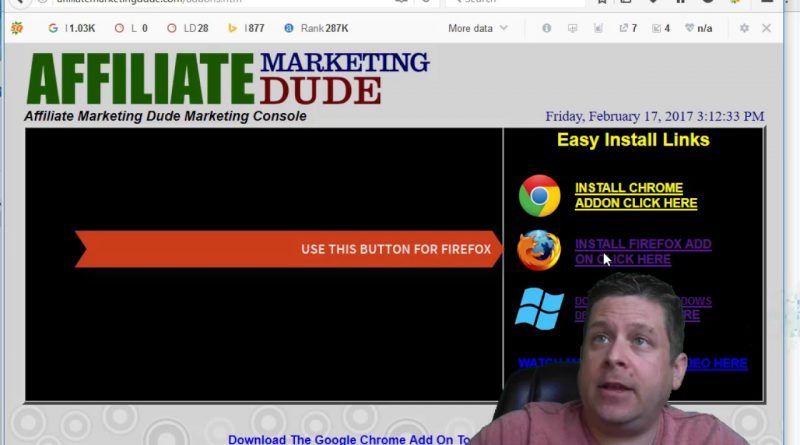Open SEOquake toolbar settings gear

[x=744, y=28]
